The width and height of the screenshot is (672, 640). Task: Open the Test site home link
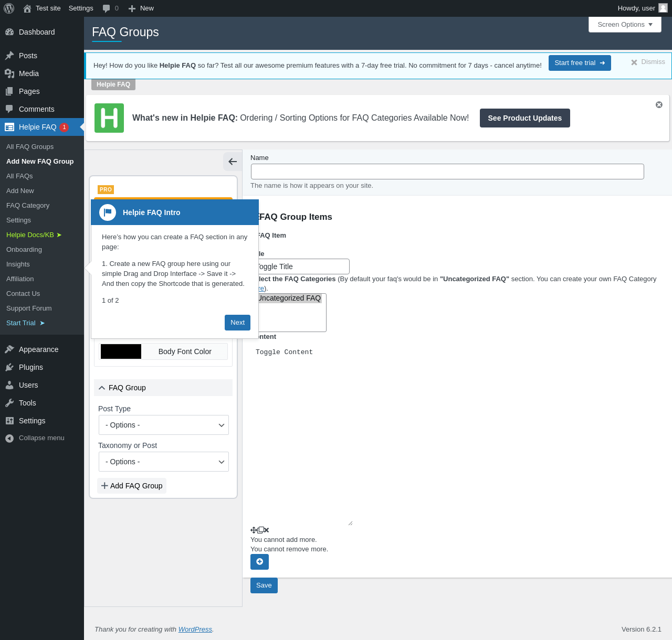(42, 8)
